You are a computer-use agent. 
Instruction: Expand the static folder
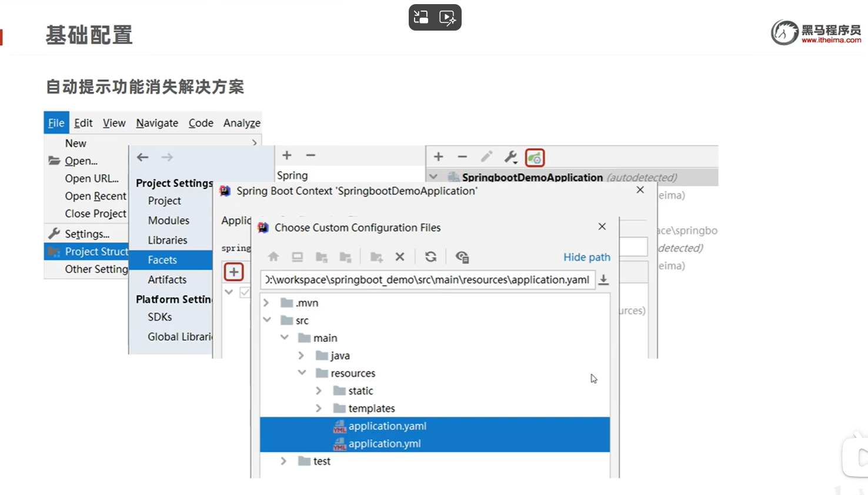[x=319, y=391]
